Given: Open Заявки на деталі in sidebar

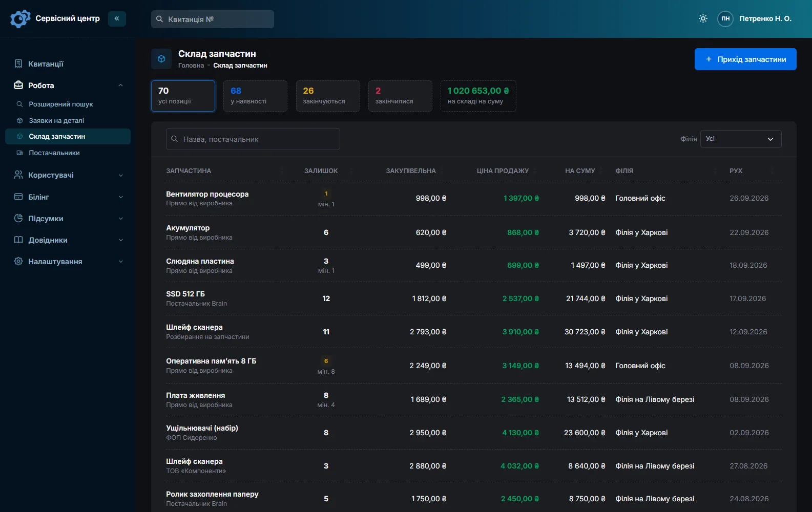Looking at the screenshot, I should (68, 120).
